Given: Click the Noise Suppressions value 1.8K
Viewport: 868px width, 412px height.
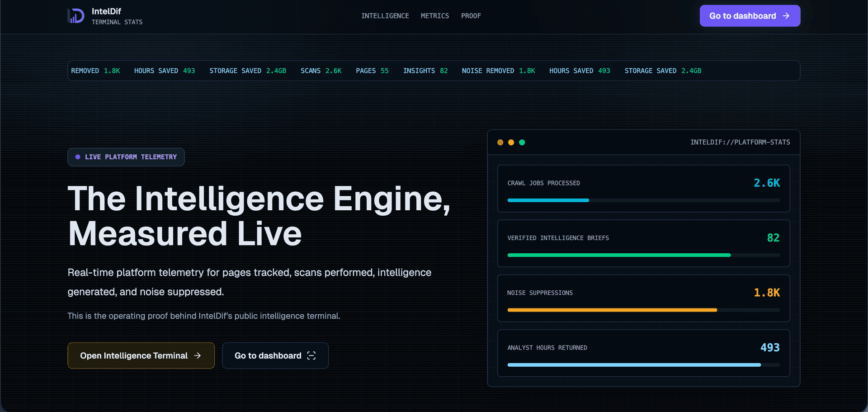Looking at the screenshot, I should click(x=767, y=293).
